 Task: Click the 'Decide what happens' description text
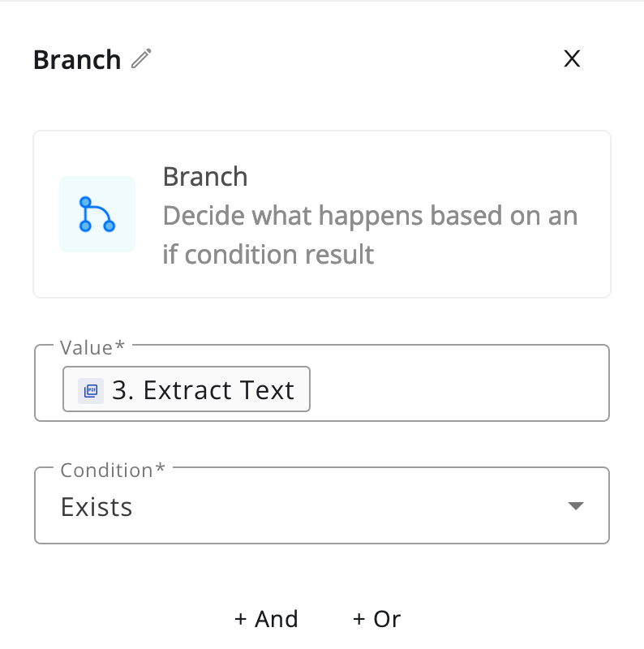coord(370,217)
